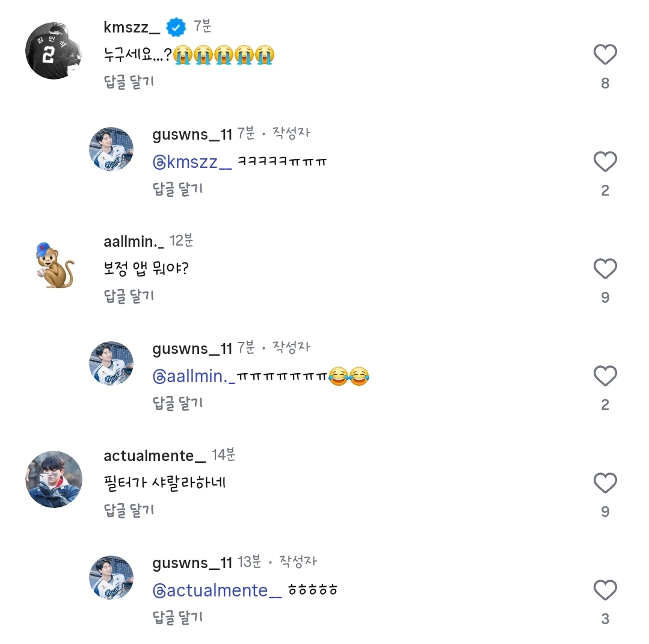The width and height of the screenshot is (649, 644).
Task: Click guswns_11 avatar in the last reply
Action: click(x=111, y=577)
